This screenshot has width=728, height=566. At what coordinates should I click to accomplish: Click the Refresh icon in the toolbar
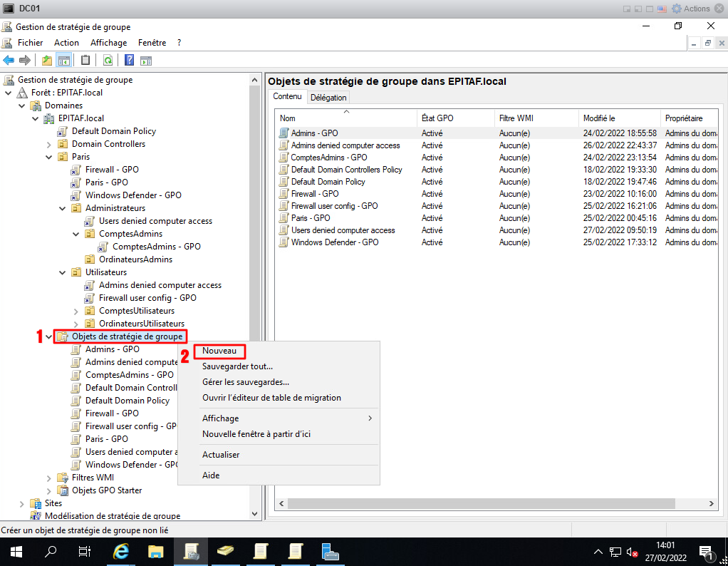[x=108, y=61]
